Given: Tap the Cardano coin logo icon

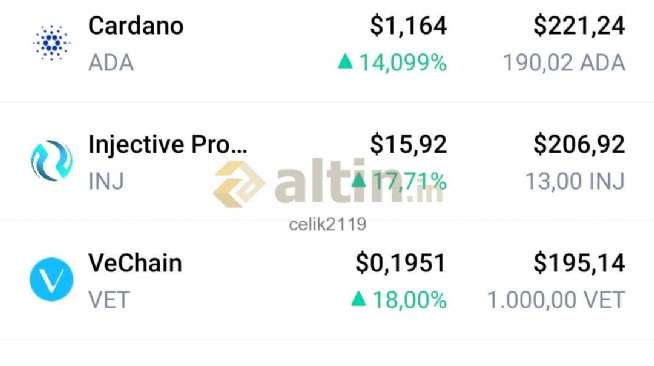Looking at the screenshot, I should coord(52,43).
